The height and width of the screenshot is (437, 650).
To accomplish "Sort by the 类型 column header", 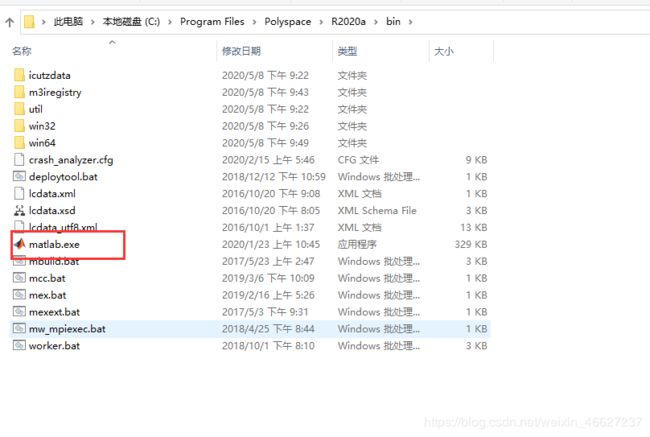I will click(x=347, y=51).
